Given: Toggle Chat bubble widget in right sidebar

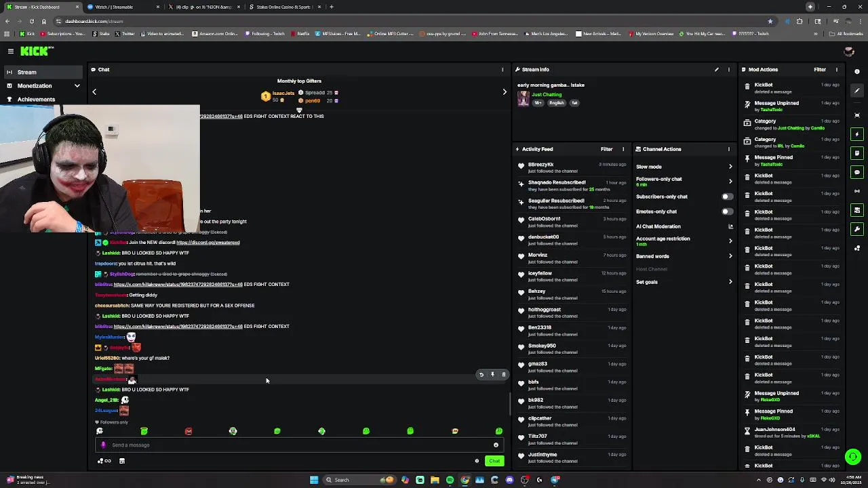Looking at the screenshot, I should (x=857, y=172).
